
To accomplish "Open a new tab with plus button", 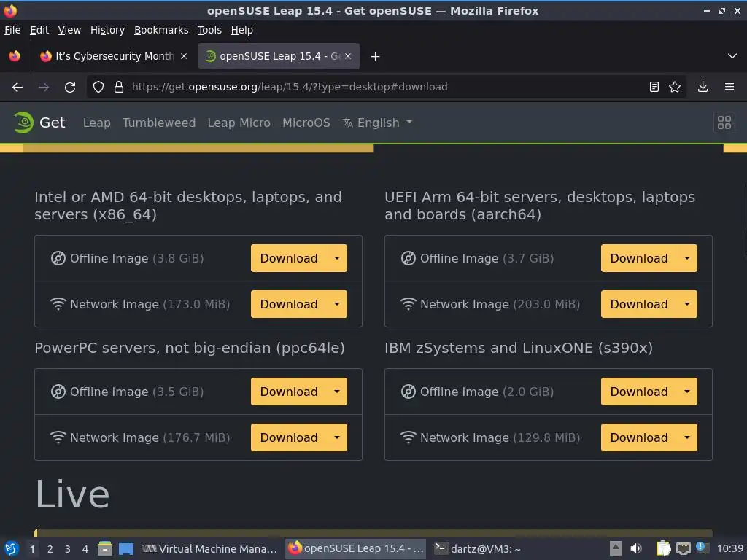I will 376,57.
